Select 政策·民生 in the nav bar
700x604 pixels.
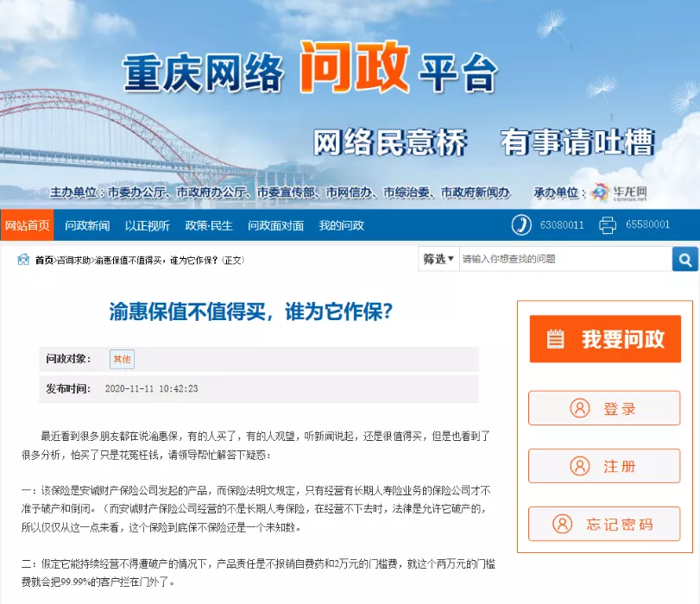click(x=208, y=225)
